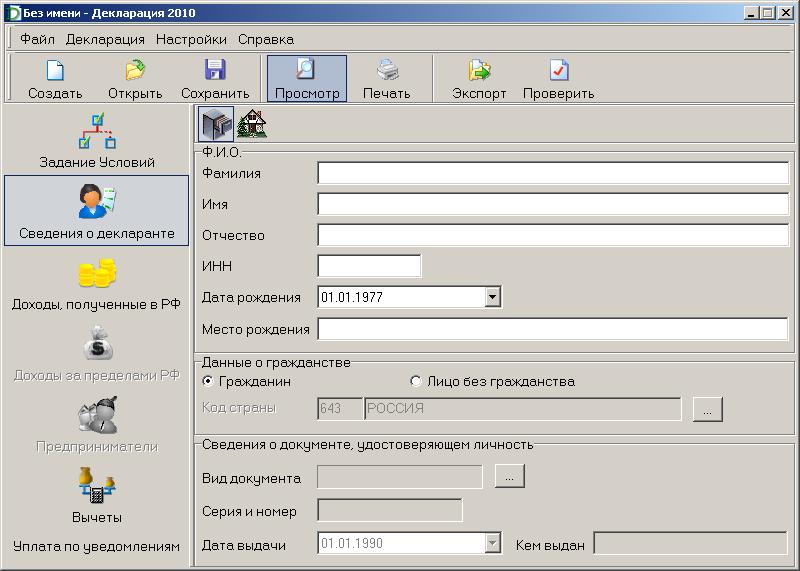Open Задание Условий section in sidebar
The width and height of the screenshot is (800, 571).
97,142
